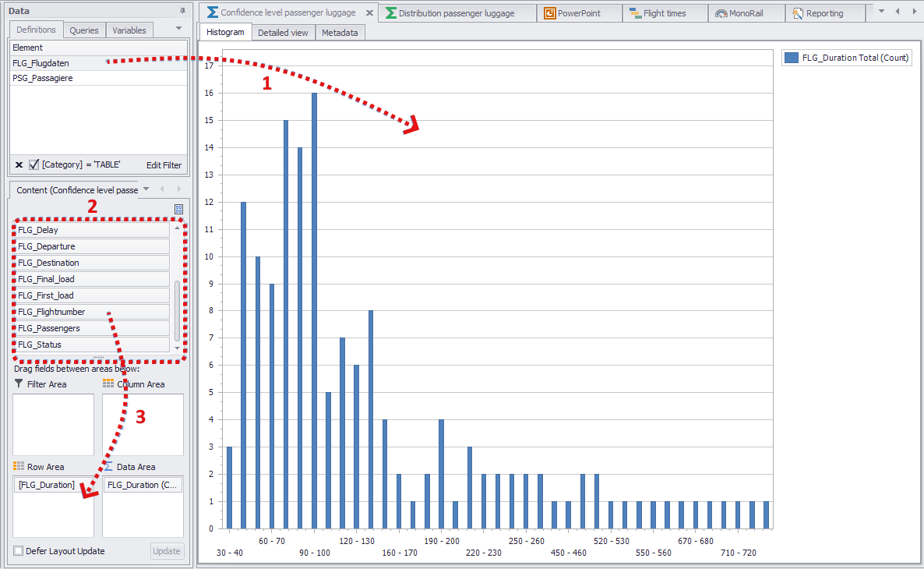The image size is (924, 569).
Task: Click the pin icon on the Data panel
Action: point(182,11)
